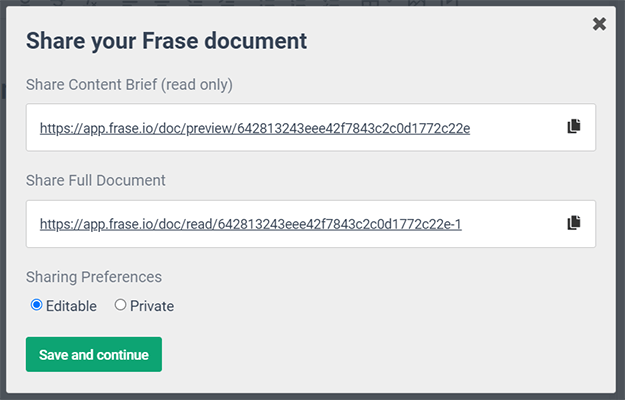Click the "Share Content Brief (read only)" label
Screen dimensions: 625x400
pos(129,85)
